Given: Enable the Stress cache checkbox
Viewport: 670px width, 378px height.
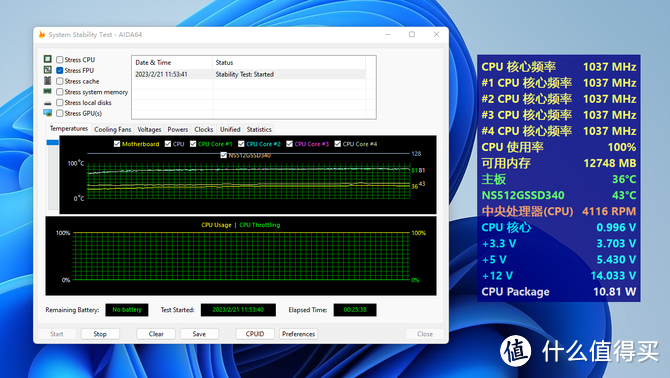Looking at the screenshot, I should coord(60,81).
